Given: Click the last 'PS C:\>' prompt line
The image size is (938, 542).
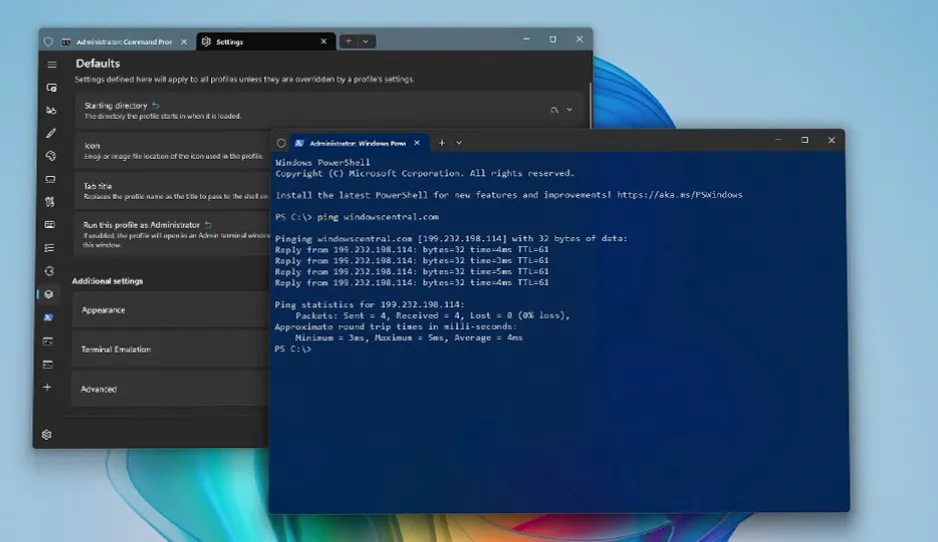Looking at the screenshot, I should point(293,349).
